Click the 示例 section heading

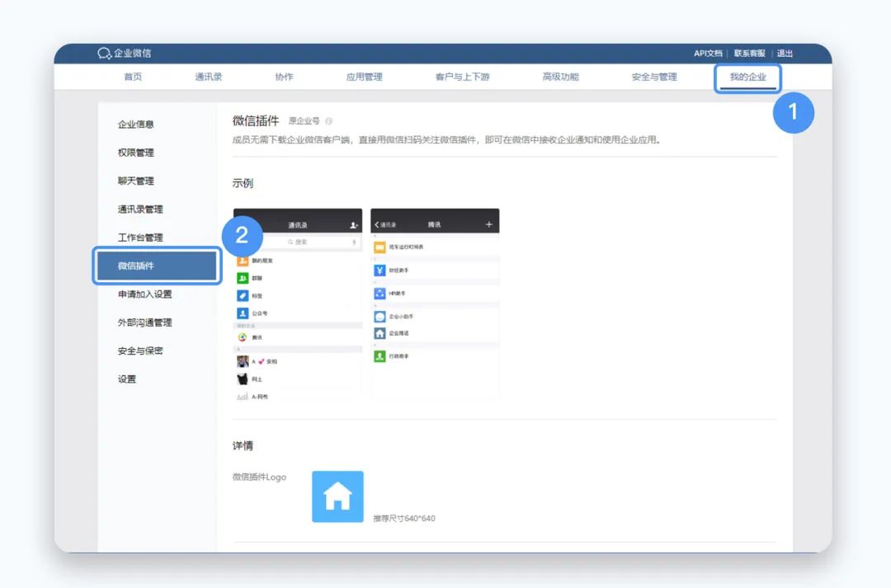pos(243,184)
